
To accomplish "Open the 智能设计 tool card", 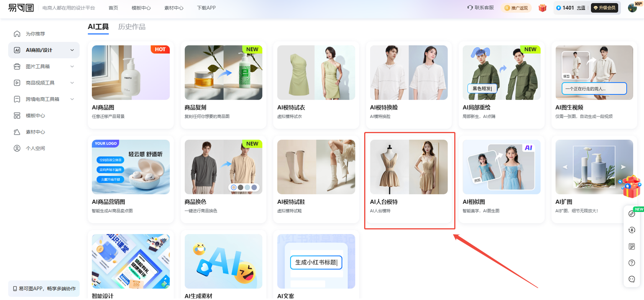I will [x=131, y=265].
